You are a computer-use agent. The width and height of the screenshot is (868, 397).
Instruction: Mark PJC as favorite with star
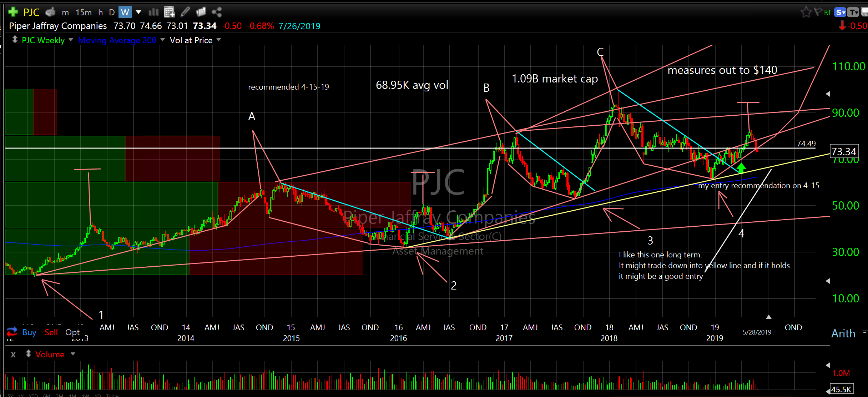click(x=806, y=12)
